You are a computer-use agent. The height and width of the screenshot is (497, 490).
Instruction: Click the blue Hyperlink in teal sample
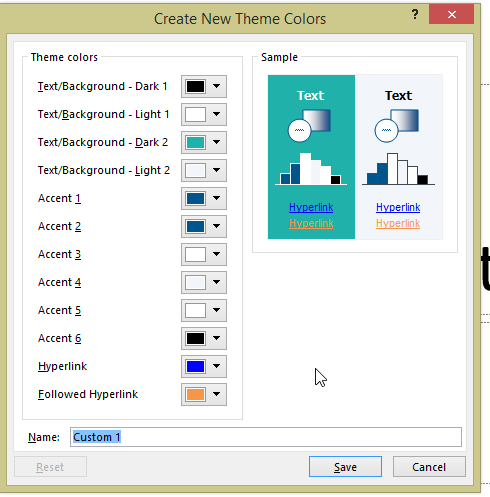click(x=311, y=207)
